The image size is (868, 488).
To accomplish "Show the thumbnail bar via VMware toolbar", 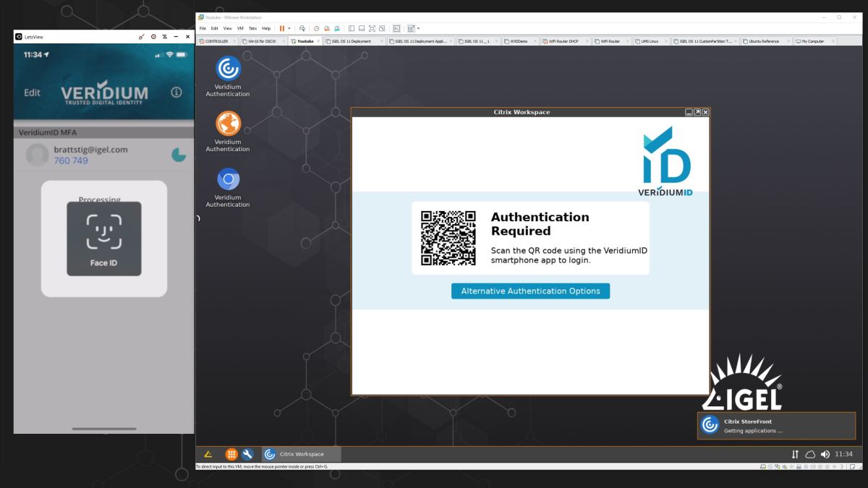I will point(362,27).
